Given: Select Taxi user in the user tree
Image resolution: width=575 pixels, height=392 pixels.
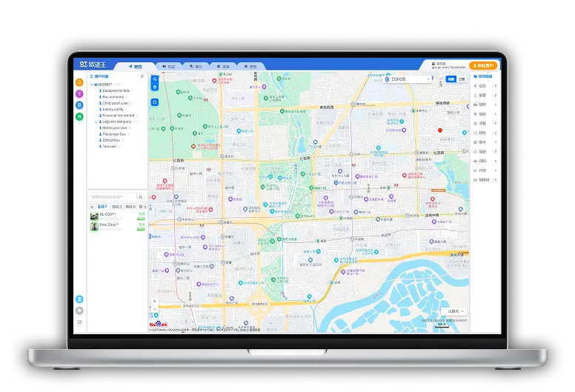Looking at the screenshot, I should pyautogui.click(x=109, y=146).
